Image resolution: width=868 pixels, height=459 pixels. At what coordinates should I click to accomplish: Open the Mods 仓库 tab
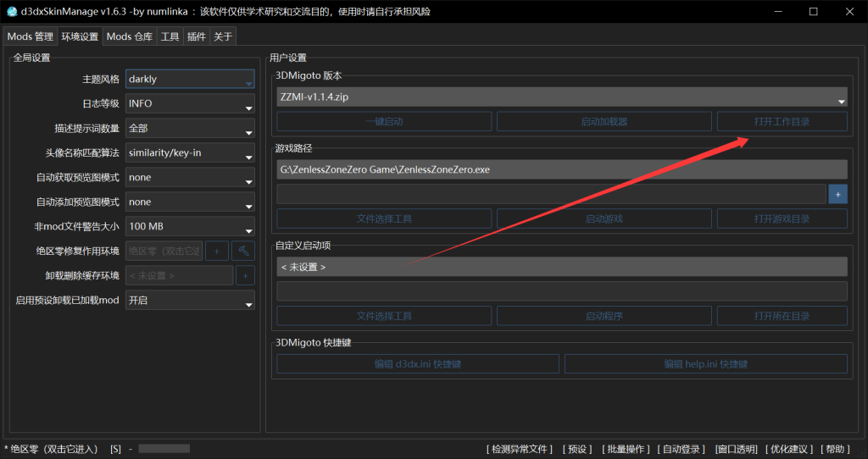[x=130, y=36]
